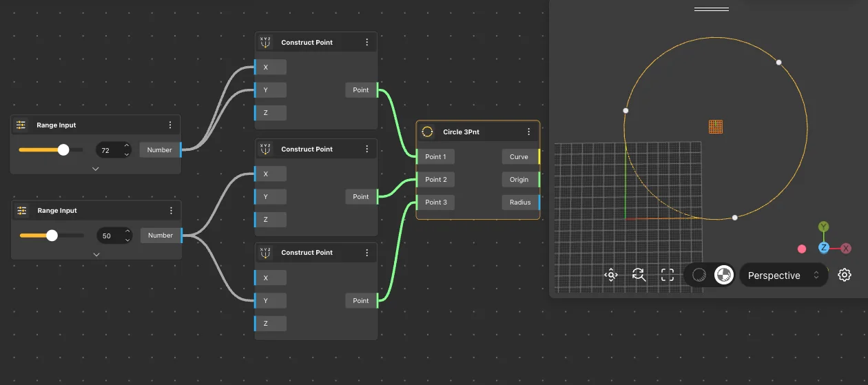Click the orbit-zoom viewport icon
This screenshot has height=385, width=868.
point(639,275)
